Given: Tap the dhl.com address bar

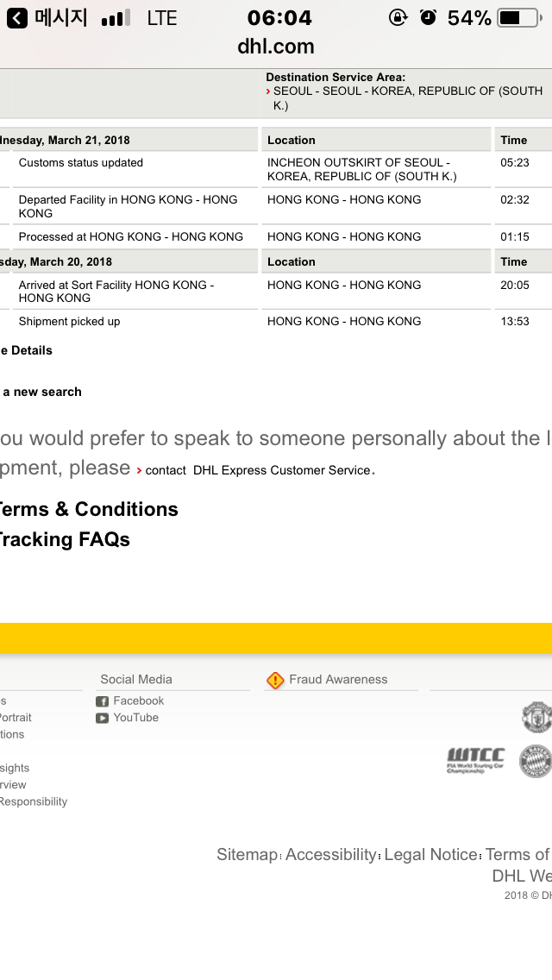Looking at the screenshot, I should (x=276, y=47).
